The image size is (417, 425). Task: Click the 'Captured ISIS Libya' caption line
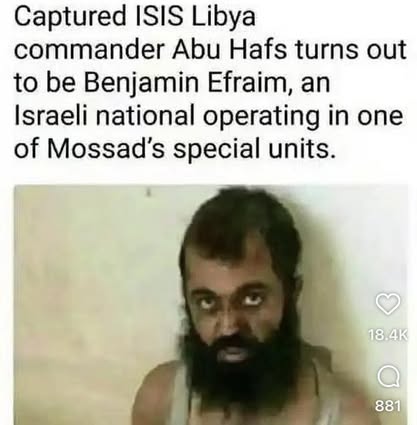[135, 17]
